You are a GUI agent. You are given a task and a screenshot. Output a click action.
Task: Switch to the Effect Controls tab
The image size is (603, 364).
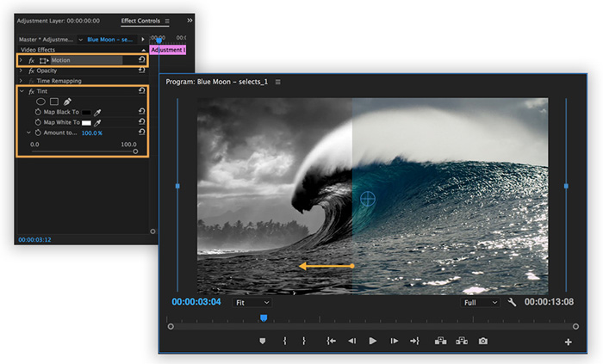click(140, 21)
